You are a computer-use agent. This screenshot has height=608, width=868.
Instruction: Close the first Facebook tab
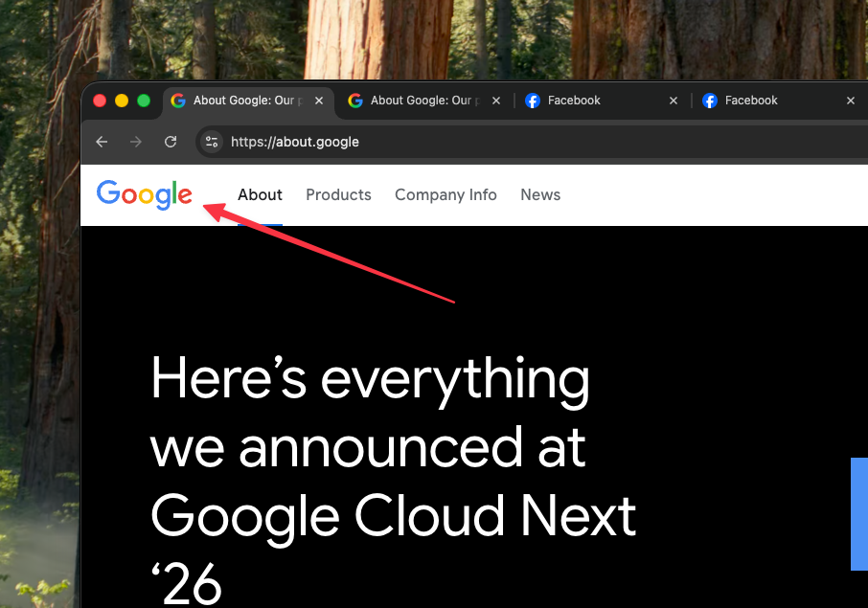674,101
